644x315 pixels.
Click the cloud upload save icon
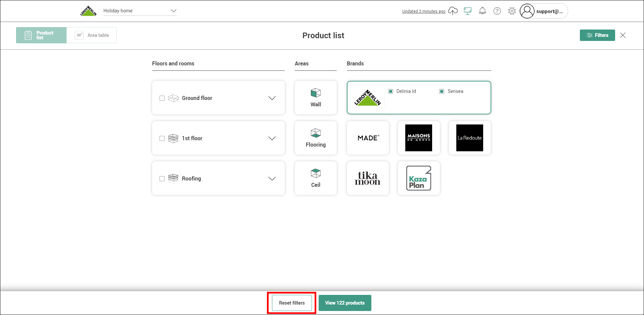pyautogui.click(x=453, y=11)
